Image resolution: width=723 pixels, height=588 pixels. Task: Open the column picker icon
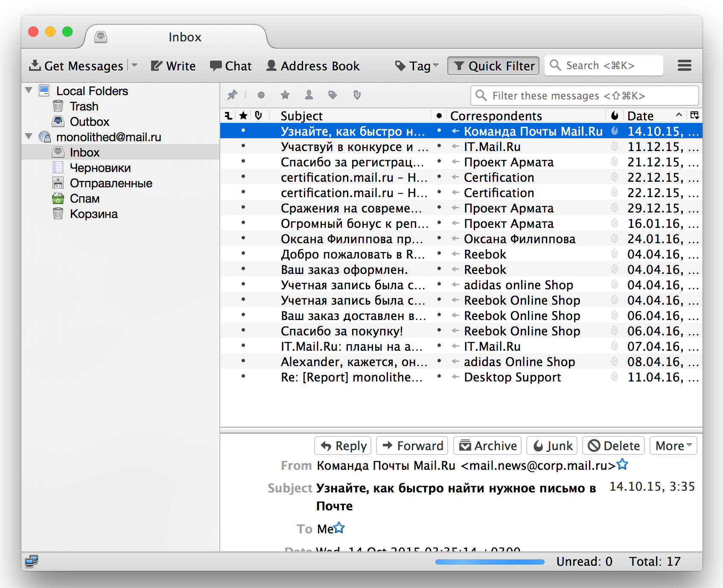[694, 115]
